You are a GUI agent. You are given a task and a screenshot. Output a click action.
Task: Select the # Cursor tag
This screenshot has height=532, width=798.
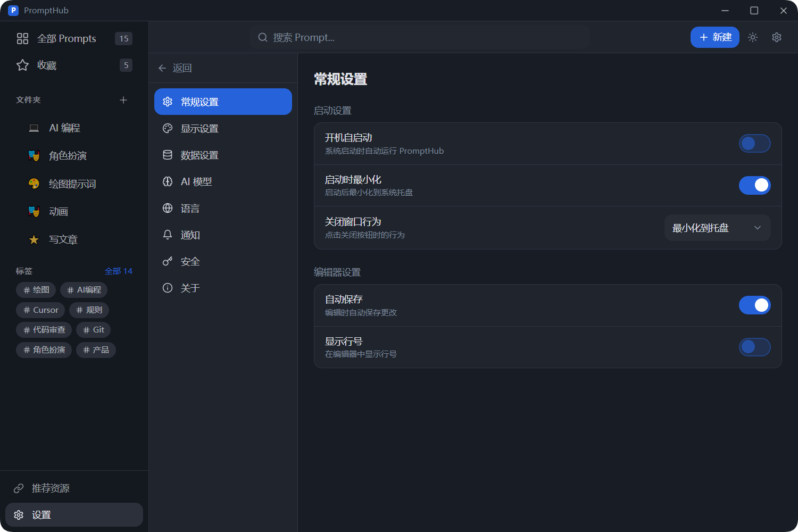(40, 310)
